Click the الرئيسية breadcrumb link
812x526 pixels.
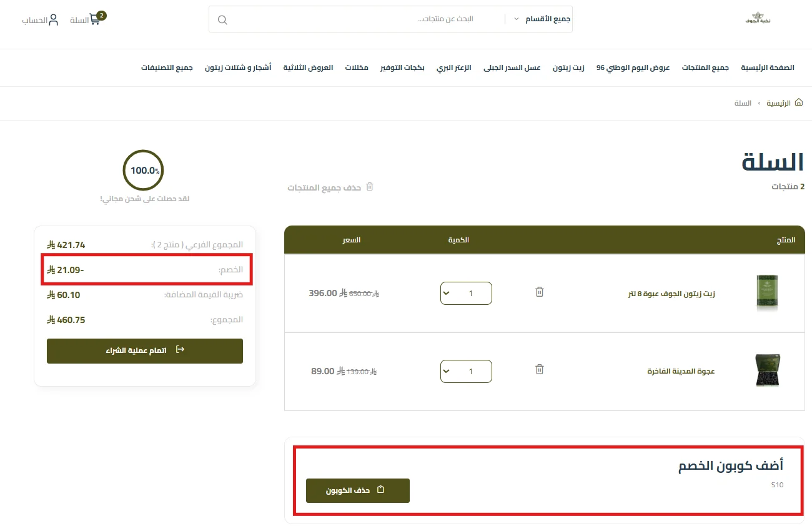(x=778, y=102)
